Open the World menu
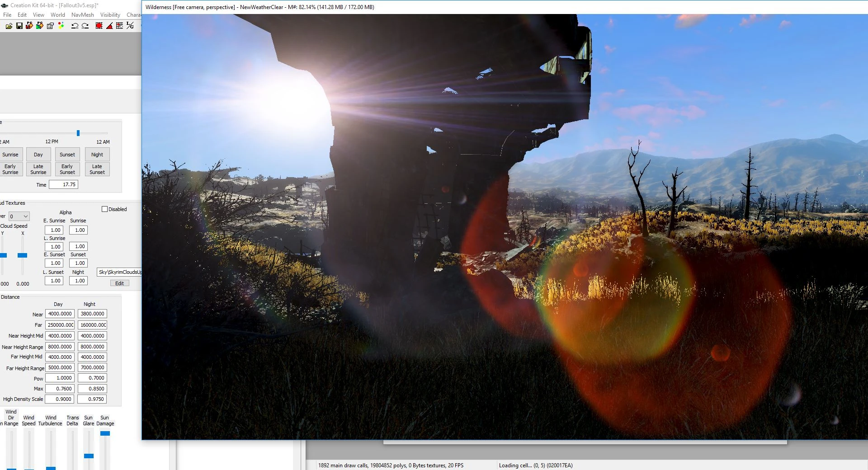 tap(58, 15)
